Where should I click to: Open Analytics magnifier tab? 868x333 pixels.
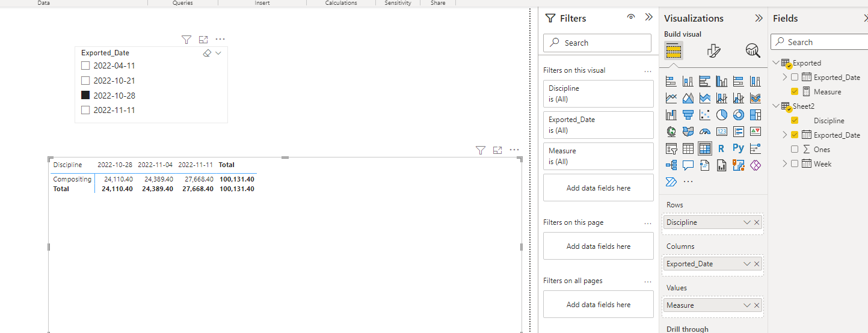click(x=753, y=50)
